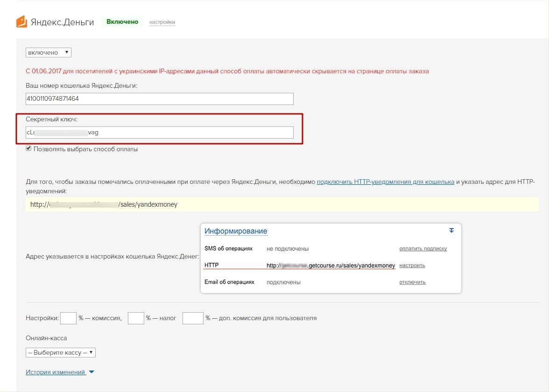Screen dimensions: 549x392
Task: Click the Информирование heading link
Action: click(x=236, y=231)
